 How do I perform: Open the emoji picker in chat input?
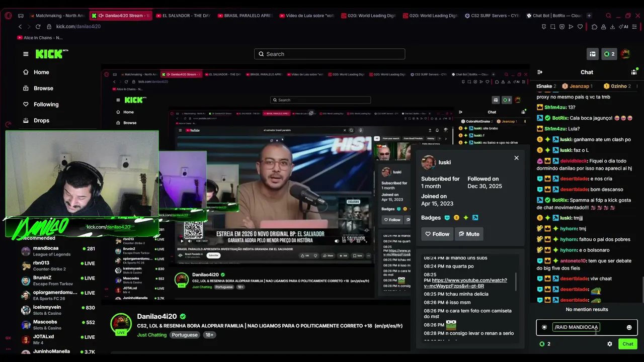[629, 327]
